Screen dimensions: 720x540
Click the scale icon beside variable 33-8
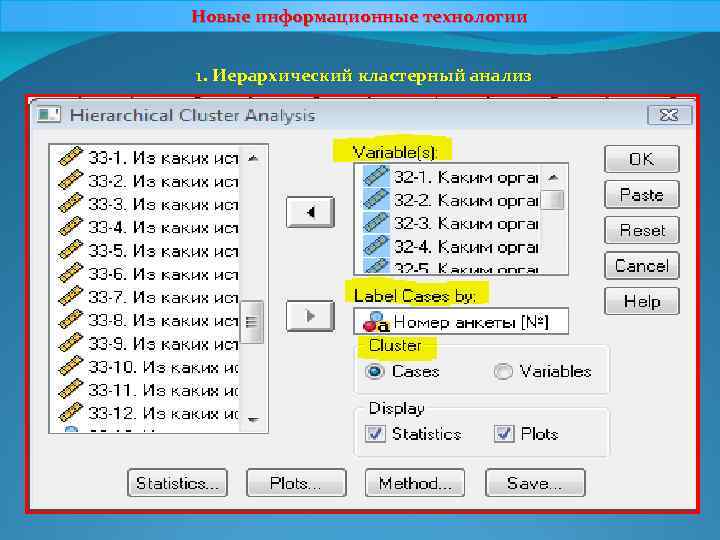(70, 320)
